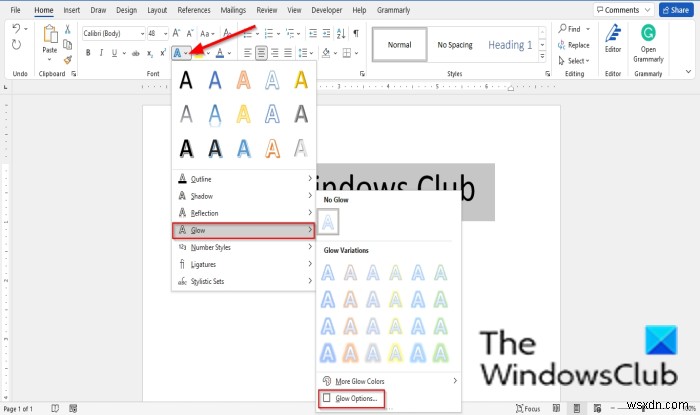
Task: Open the Comments button
Action: [x=624, y=10]
